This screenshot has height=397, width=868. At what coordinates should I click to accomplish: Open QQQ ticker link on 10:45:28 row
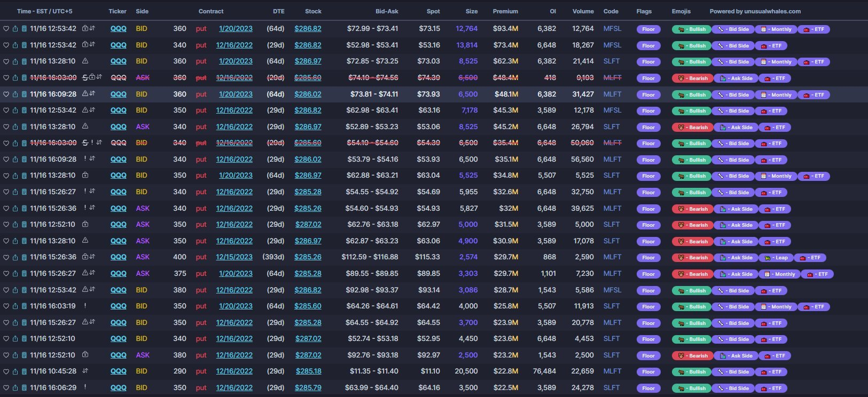[119, 371]
